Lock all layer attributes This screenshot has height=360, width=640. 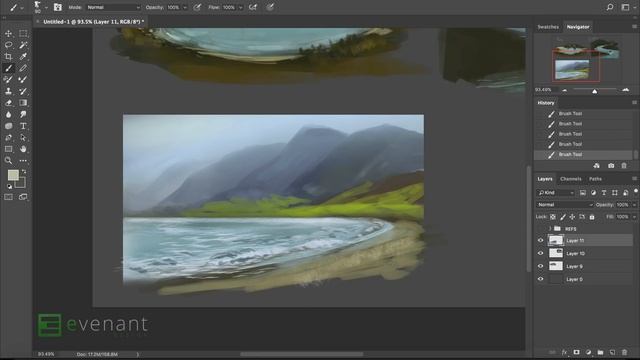click(x=592, y=217)
